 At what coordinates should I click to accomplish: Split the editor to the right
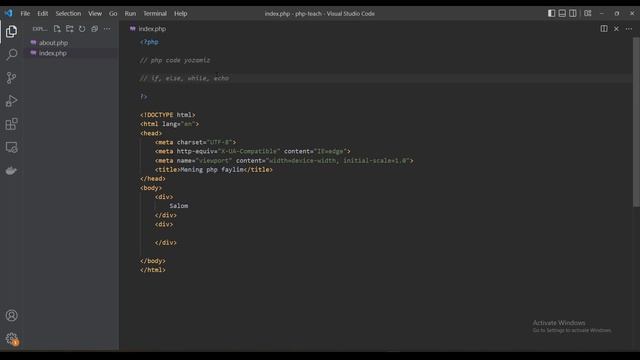click(x=604, y=29)
